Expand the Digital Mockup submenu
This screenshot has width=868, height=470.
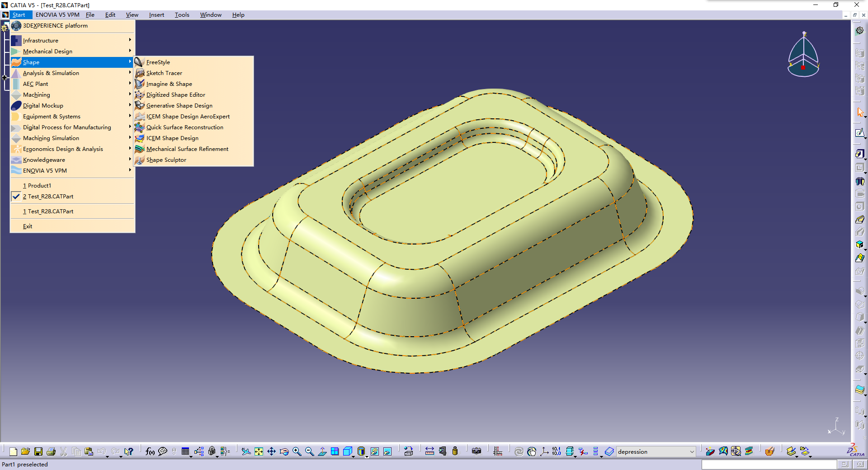pos(72,106)
